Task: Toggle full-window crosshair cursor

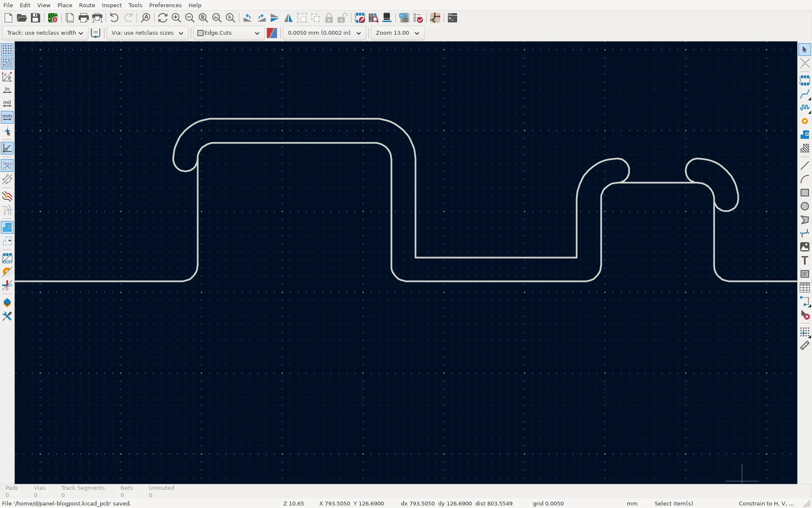Action: point(7,133)
